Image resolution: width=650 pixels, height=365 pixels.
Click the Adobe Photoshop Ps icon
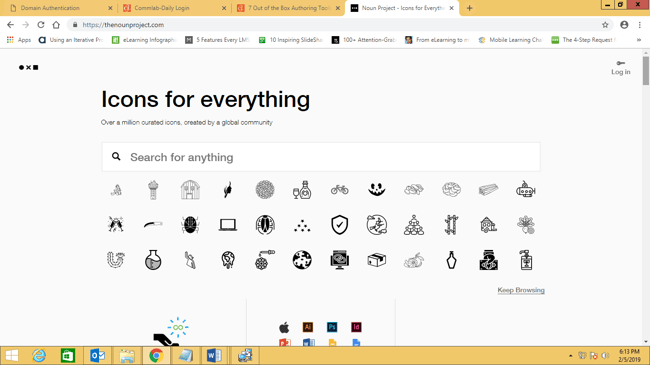332,327
